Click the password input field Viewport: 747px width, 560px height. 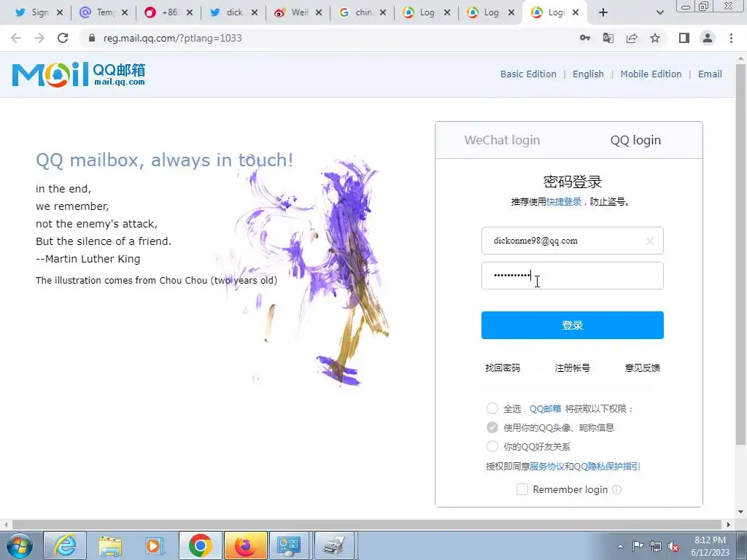(x=572, y=275)
